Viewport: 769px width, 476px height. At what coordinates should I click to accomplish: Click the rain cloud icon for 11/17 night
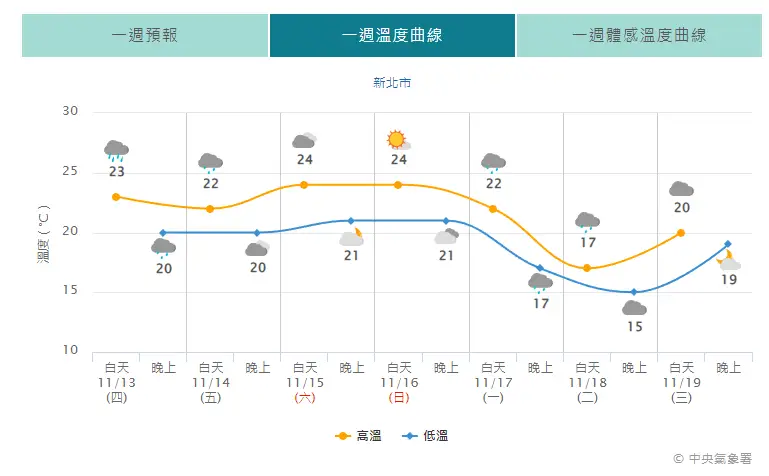(x=540, y=283)
